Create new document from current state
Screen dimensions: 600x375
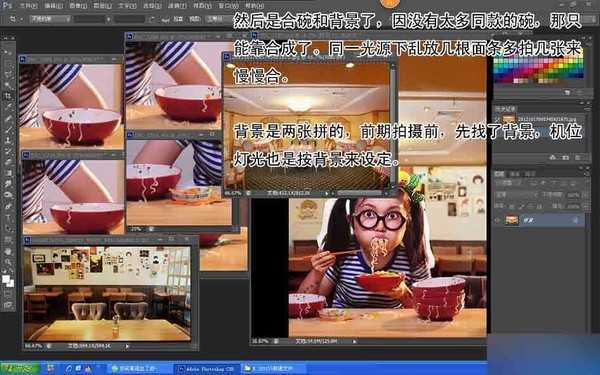553,158
